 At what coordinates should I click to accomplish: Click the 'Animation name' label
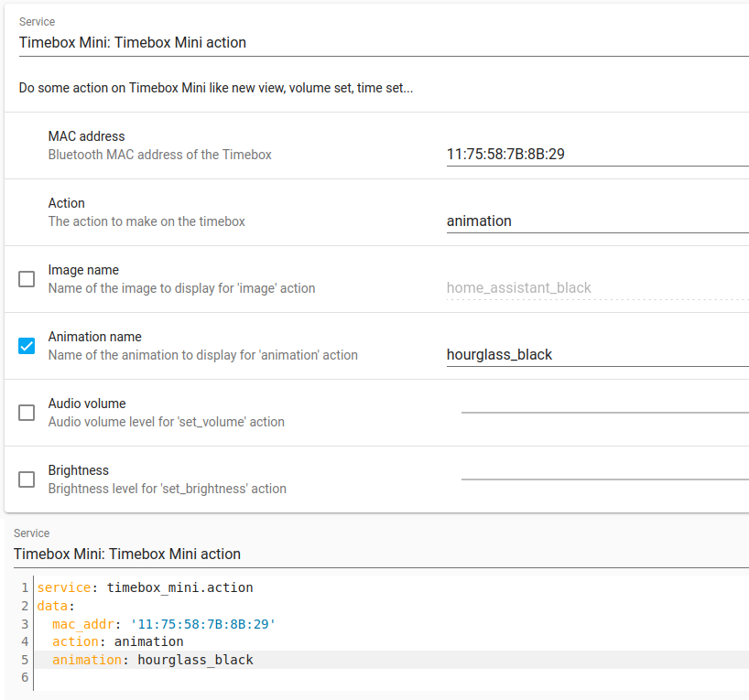[95, 337]
